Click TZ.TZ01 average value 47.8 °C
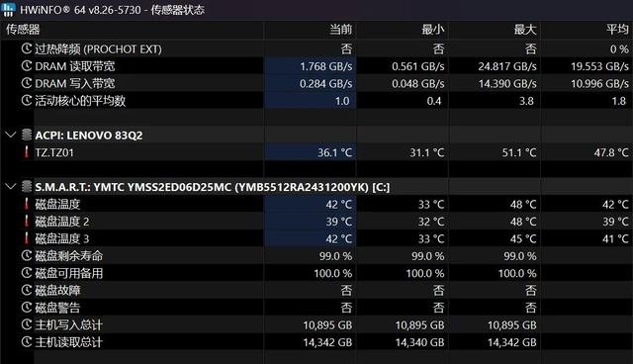The image size is (633, 364). [611, 152]
